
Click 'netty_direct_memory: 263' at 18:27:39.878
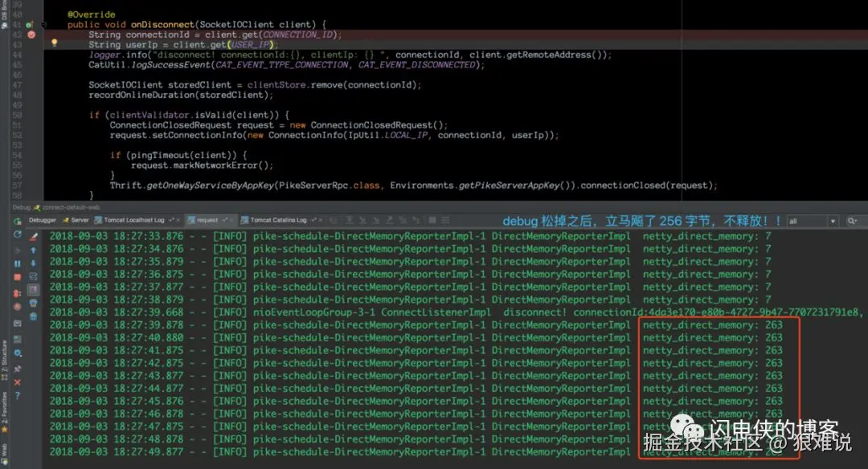pyautogui.click(x=712, y=325)
